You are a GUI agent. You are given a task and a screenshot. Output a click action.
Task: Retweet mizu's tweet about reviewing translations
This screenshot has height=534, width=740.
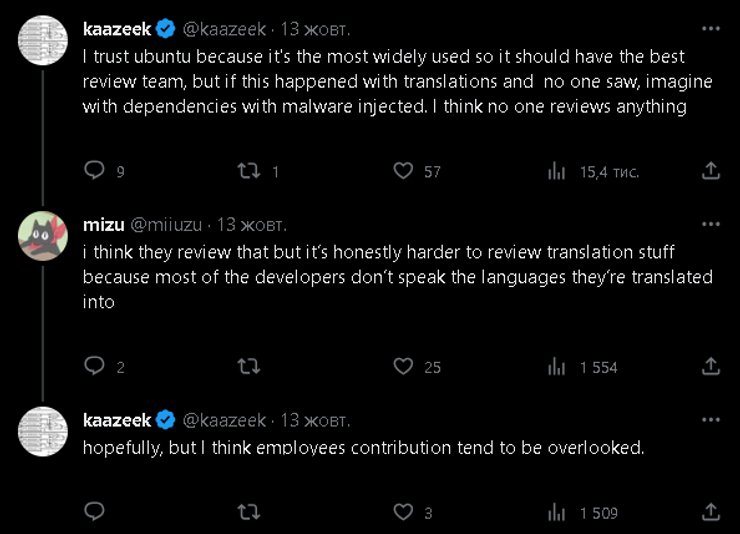[x=249, y=367]
